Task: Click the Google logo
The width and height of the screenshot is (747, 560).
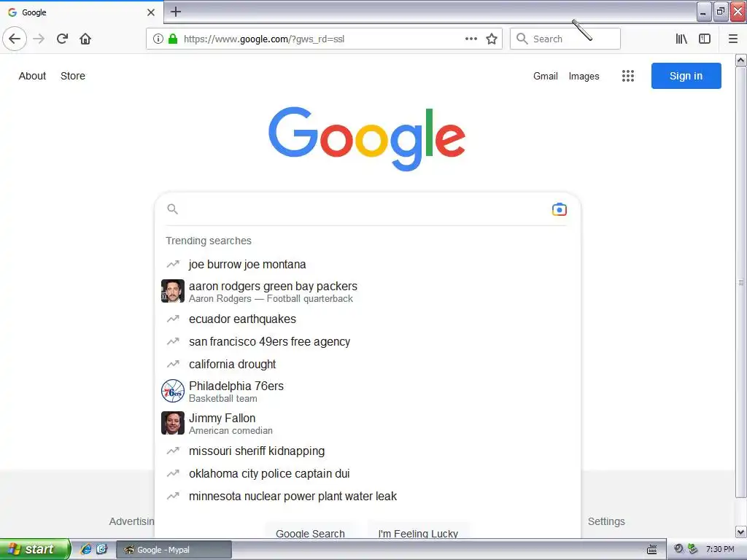Action: pyautogui.click(x=367, y=138)
